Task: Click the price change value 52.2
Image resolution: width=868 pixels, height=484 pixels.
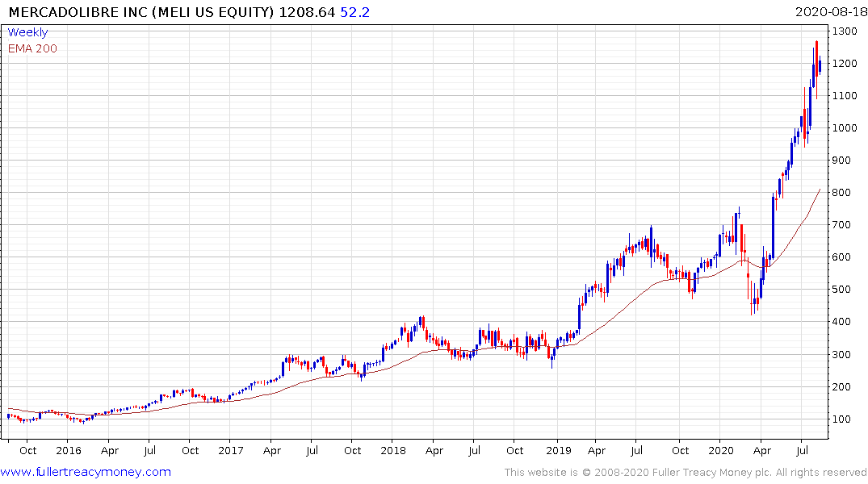Action: coord(354,12)
